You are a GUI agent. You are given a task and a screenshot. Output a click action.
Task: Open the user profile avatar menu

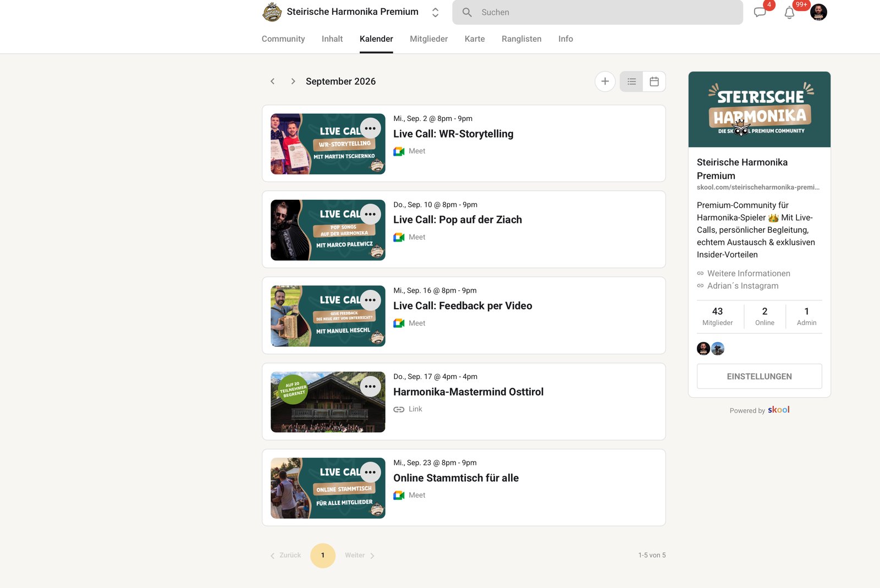818,12
